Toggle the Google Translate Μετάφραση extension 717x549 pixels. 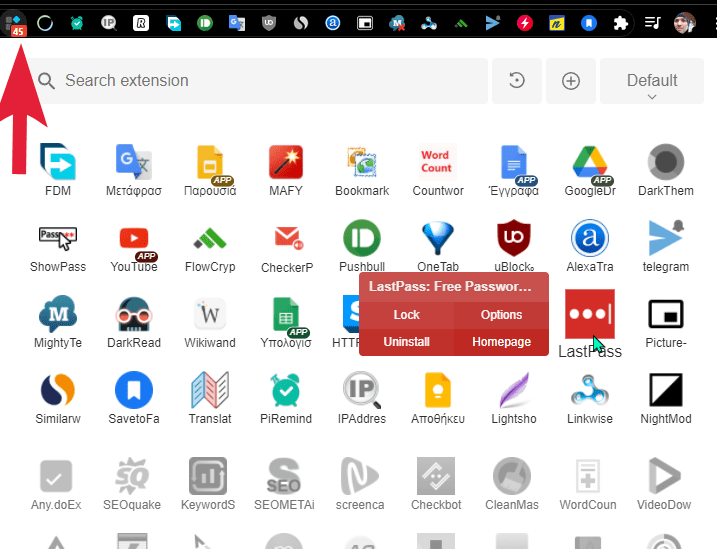click(x=134, y=162)
